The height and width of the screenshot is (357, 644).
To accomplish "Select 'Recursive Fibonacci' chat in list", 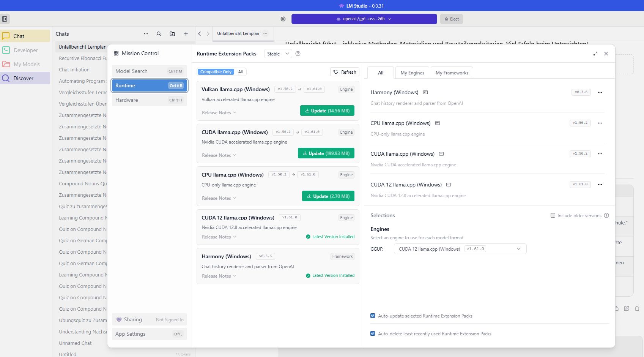I will coord(83,58).
